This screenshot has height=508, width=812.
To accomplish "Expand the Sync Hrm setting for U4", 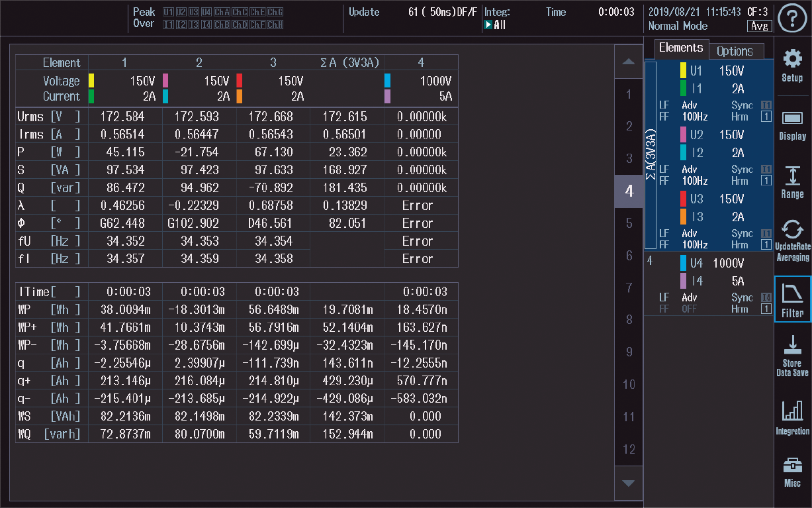I will [743, 303].
